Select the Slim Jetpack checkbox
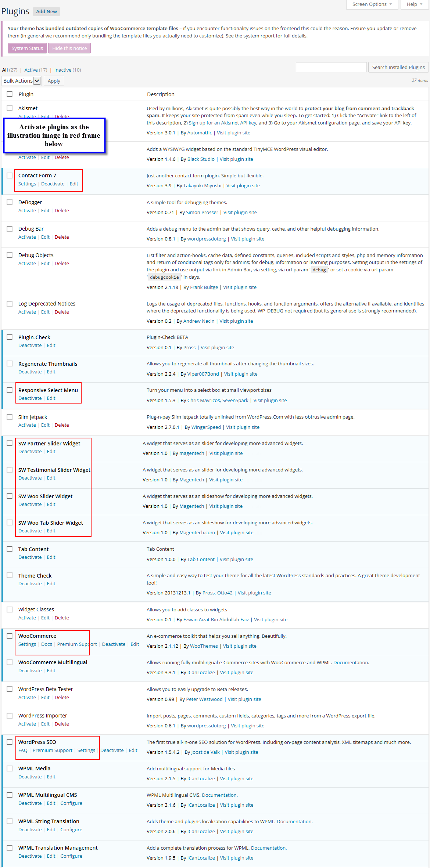Screen dimensions: 430x868 pyautogui.click(x=10, y=417)
